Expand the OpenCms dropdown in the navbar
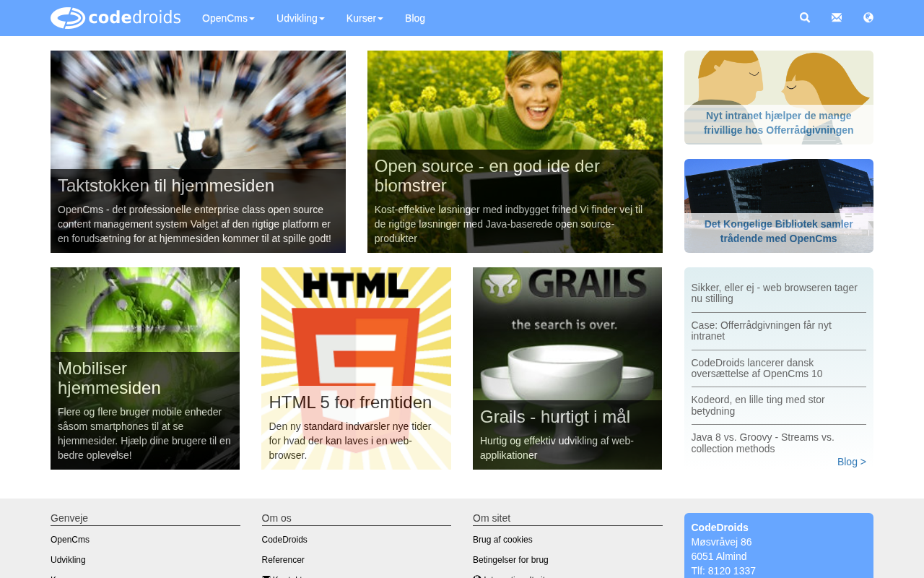This screenshot has width=924, height=578. tap(228, 18)
